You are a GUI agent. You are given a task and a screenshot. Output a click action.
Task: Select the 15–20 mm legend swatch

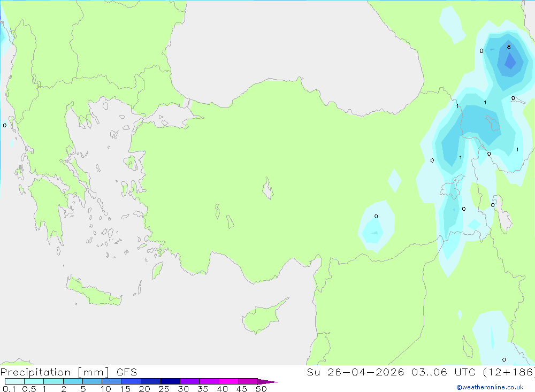tap(132, 381)
